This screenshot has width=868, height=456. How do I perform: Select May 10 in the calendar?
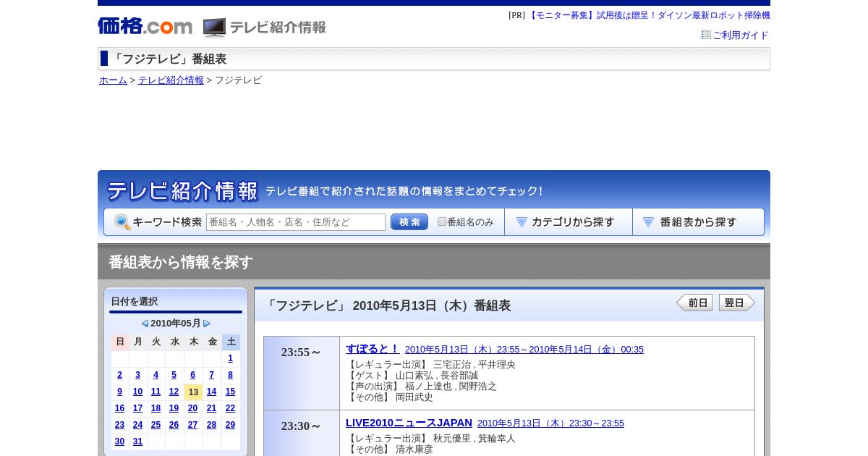(137, 392)
